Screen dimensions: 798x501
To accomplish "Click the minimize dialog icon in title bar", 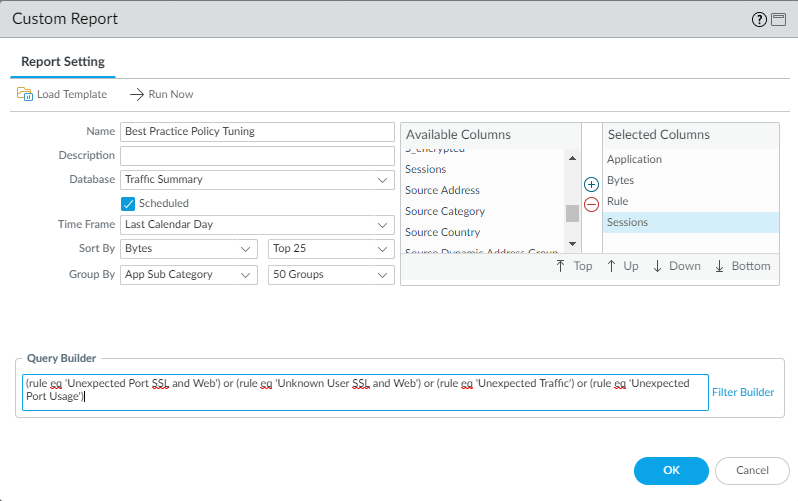I will pos(778,19).
